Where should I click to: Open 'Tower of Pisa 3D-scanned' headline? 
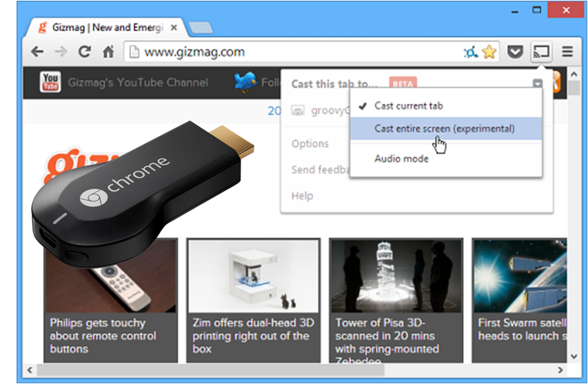(387, 340)
